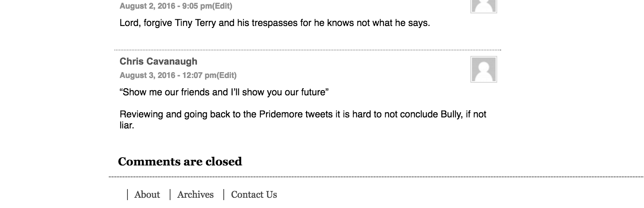Screen dimensions: 644x208
Task: Click Chris Cavanaugh's avatar image
Action: (x=483, y=69)
